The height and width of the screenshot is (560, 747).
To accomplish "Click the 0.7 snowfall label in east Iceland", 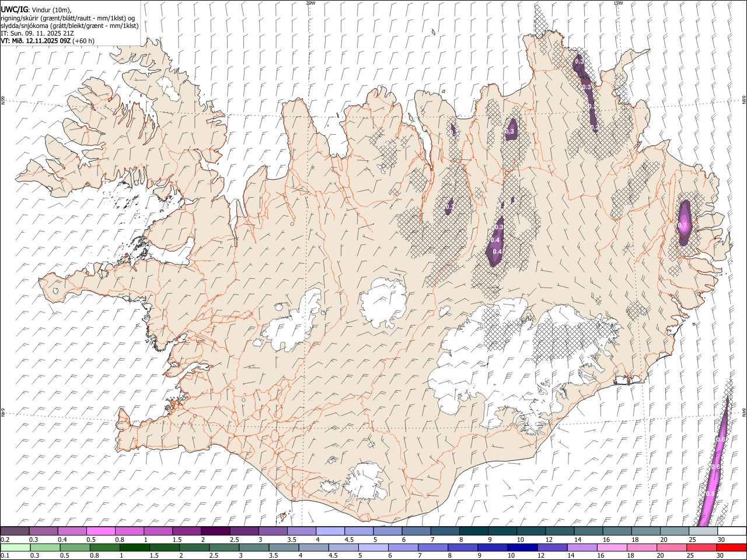I will point(683,226).
